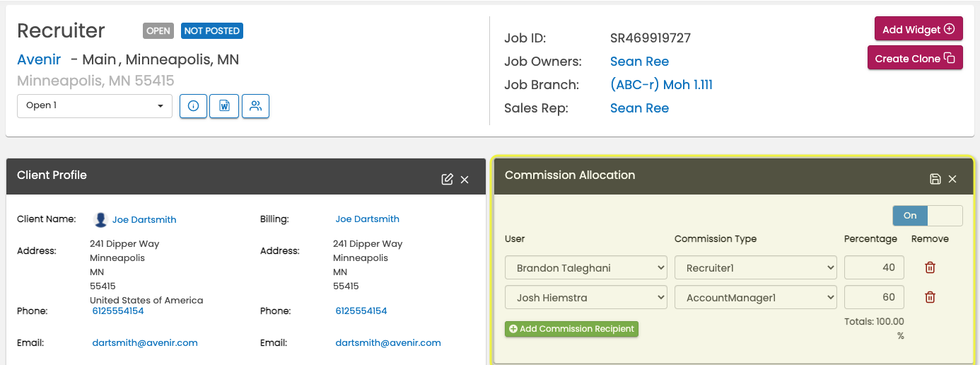Toggle the commission allocation On switch

(927, 216)
